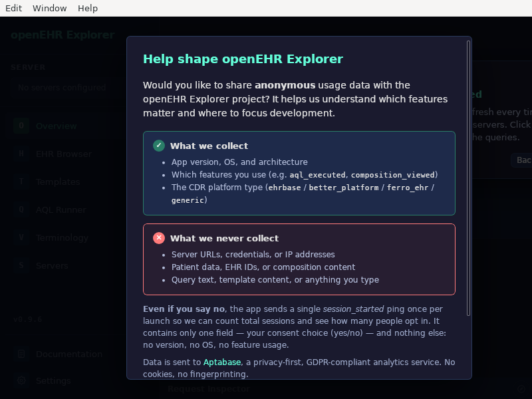Click the 'What we collect' heading
The width and height of the screenshot is (532, 399).
click(x=209, y=146)
